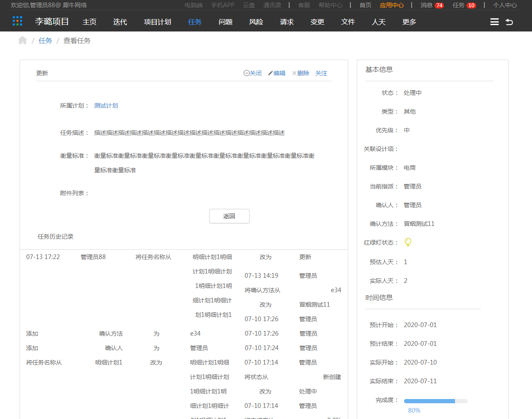The width and height of the screenshot is (532, 419).
Task: Open 云盘 in top bar
Action: point(249,5)
